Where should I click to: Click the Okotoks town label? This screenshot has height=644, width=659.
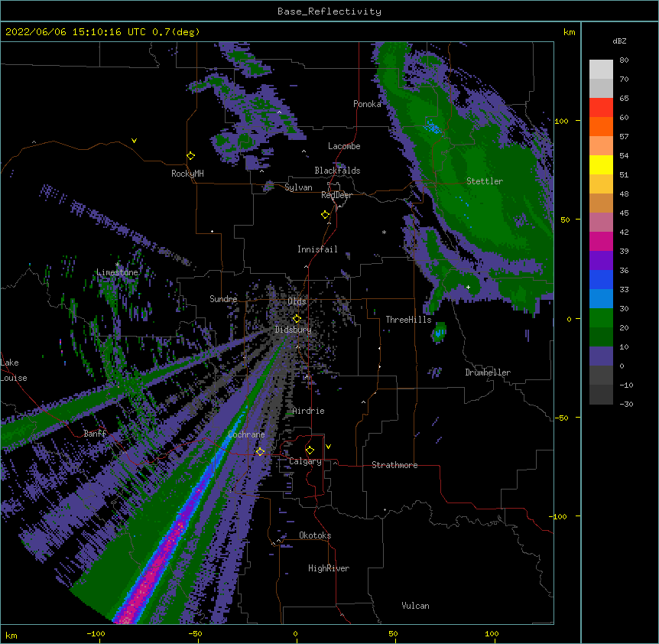(x=315, y=535)
